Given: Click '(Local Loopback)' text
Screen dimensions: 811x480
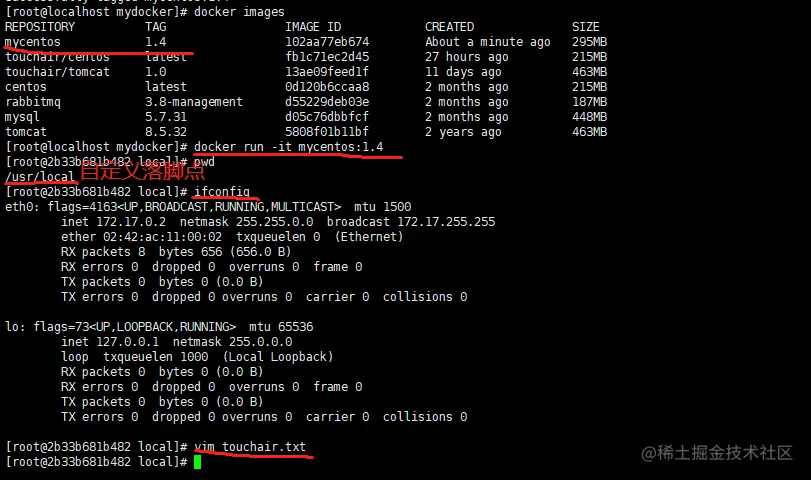Looking at the screenshot, I should click(x=278, y=357).
